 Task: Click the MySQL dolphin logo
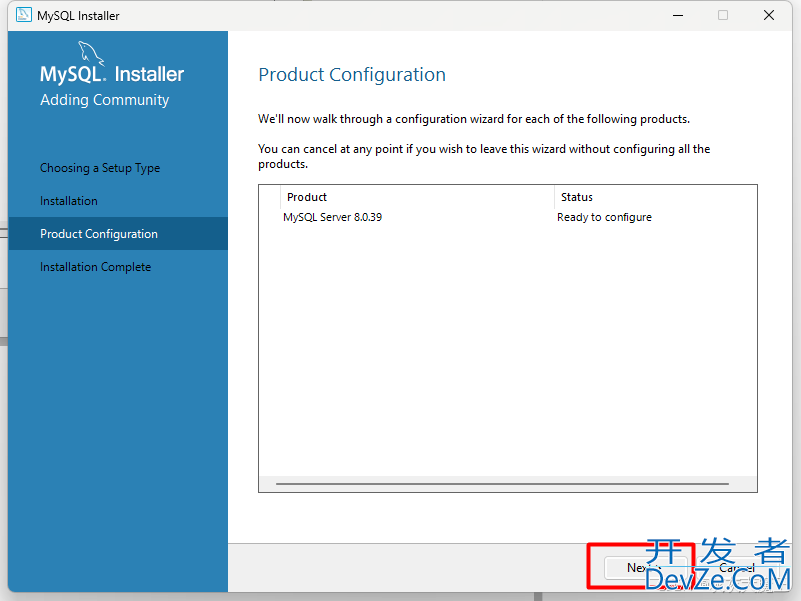coord(91,54)
